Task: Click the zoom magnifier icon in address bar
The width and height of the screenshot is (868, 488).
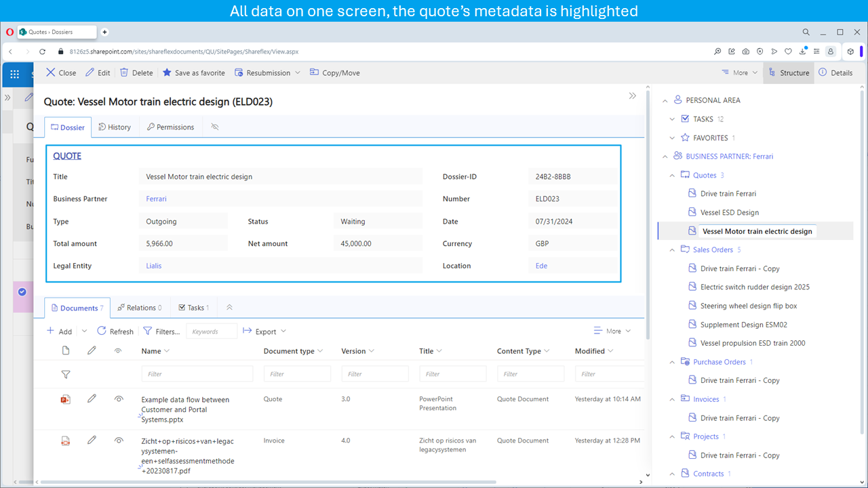Action: pyautogui.click(x=717, y=52)
